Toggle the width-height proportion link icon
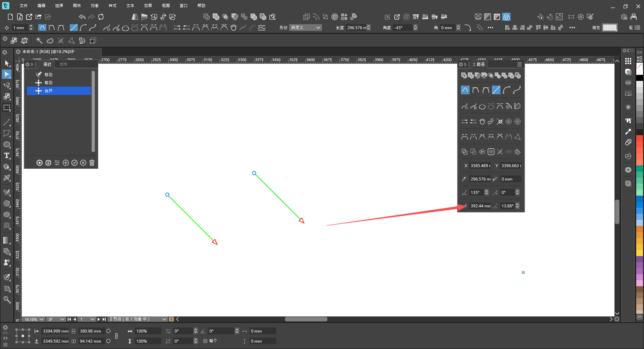 116,336
